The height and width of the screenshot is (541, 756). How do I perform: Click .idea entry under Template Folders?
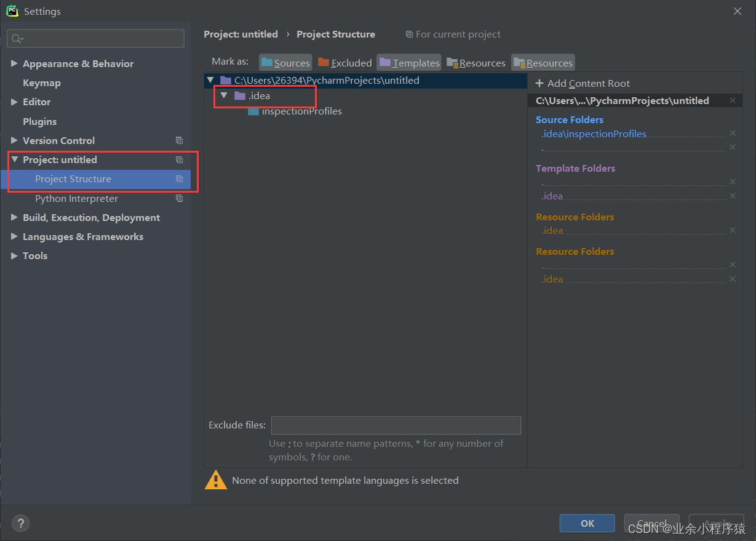pos(552,196)
